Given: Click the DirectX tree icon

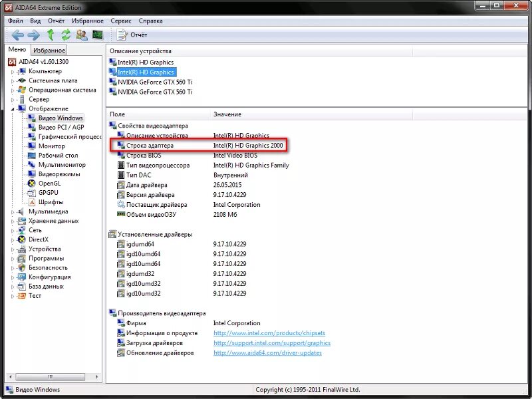Looking at the screenshot, I should [21, 239].
